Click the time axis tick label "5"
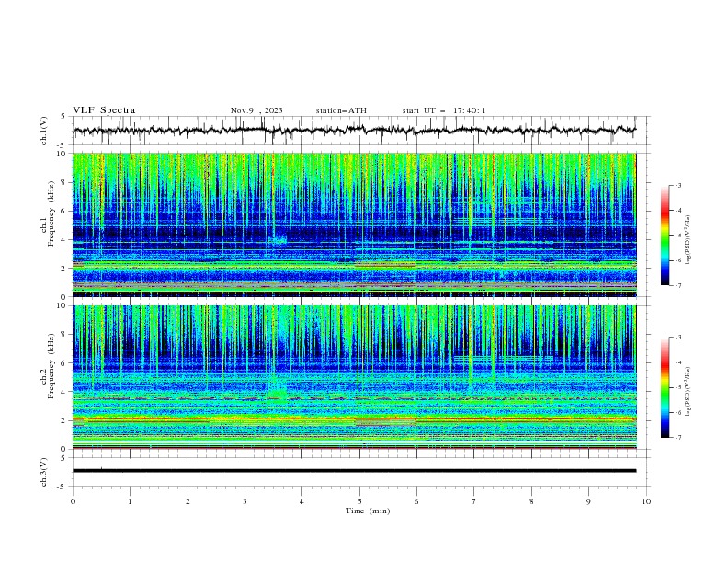 pos(359,501)
